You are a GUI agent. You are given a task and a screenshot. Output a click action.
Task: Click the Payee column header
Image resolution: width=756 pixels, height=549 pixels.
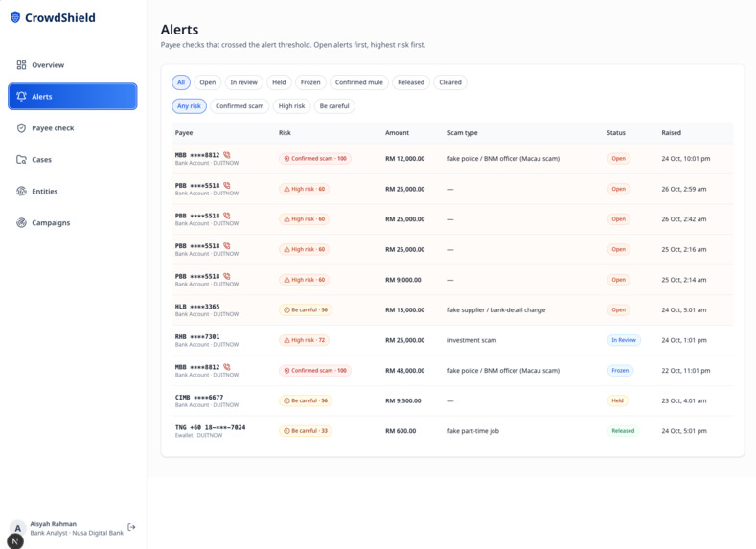[x=184, y=133]
